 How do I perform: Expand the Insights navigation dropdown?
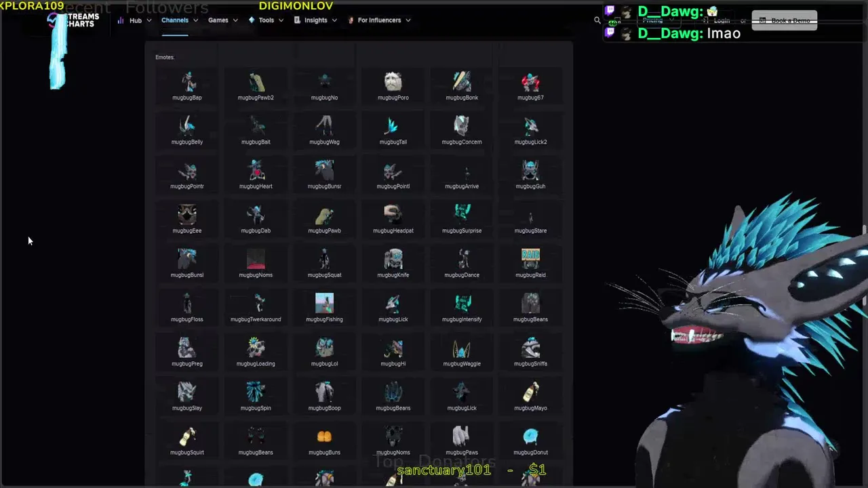pyautogui.click(x=315, y=20)
